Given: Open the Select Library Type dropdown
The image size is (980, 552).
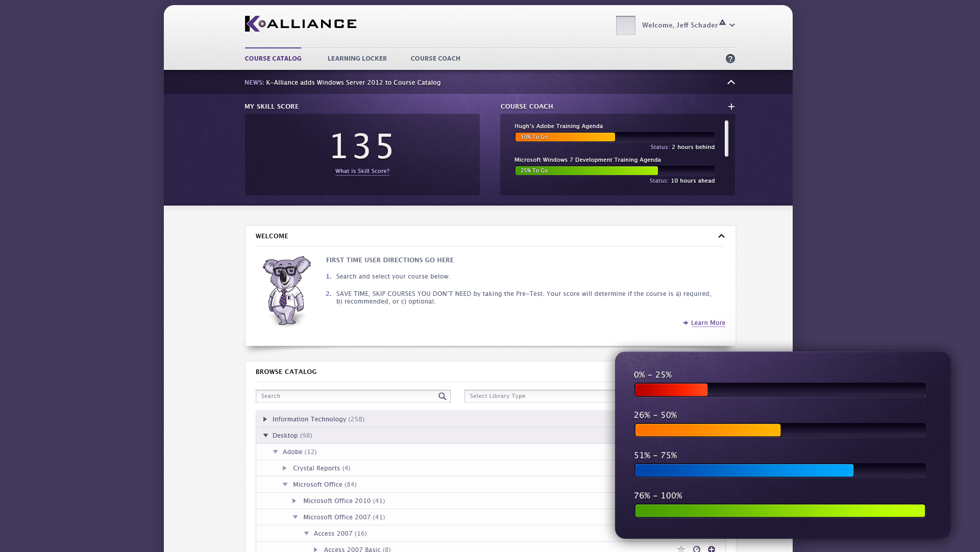Looking at the screenshot, I should (540, 396).
